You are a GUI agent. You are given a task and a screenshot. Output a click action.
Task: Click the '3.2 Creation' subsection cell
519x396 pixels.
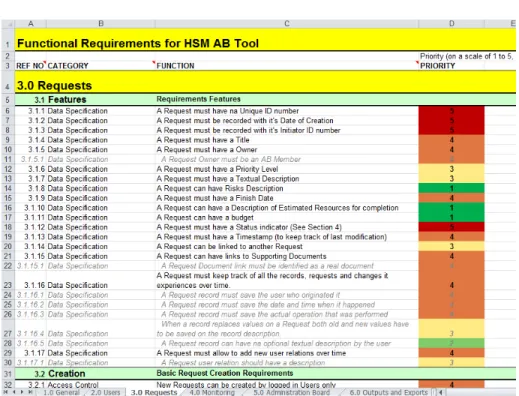60,374
